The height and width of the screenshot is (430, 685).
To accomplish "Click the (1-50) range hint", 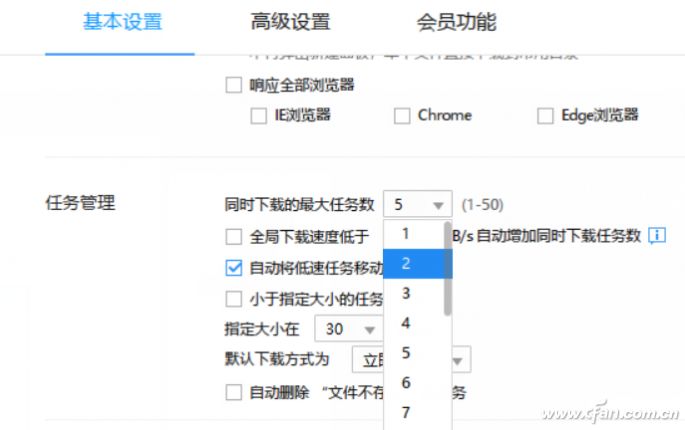I will coord(483,205).
